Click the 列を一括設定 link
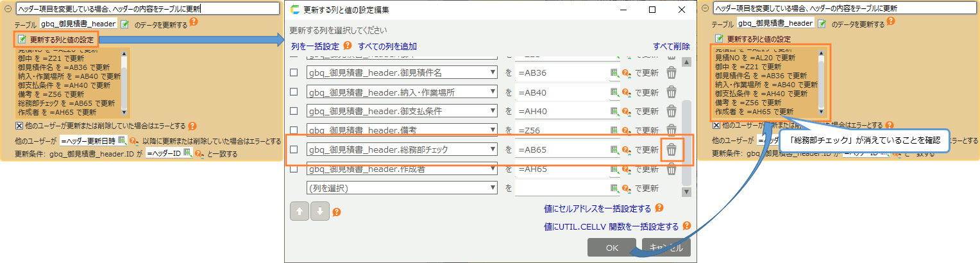The width and height of the screenshot is (980, 263). [x=315, y=46]
